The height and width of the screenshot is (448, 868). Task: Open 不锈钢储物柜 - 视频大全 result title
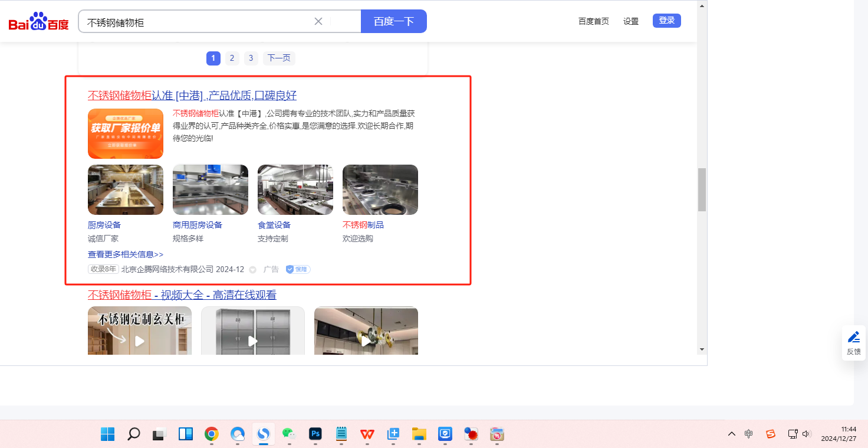coord(182,295)
